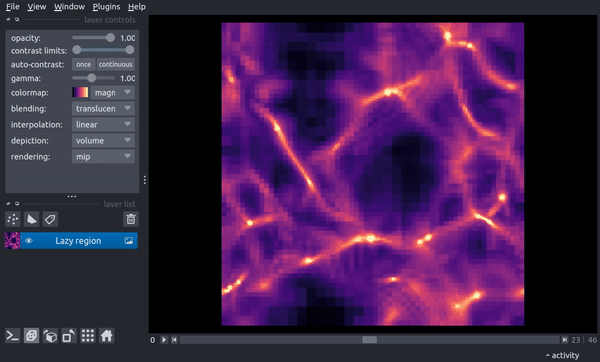Open the IPython console
Viewport: 600px width, 362px height.
coord(13,336)
